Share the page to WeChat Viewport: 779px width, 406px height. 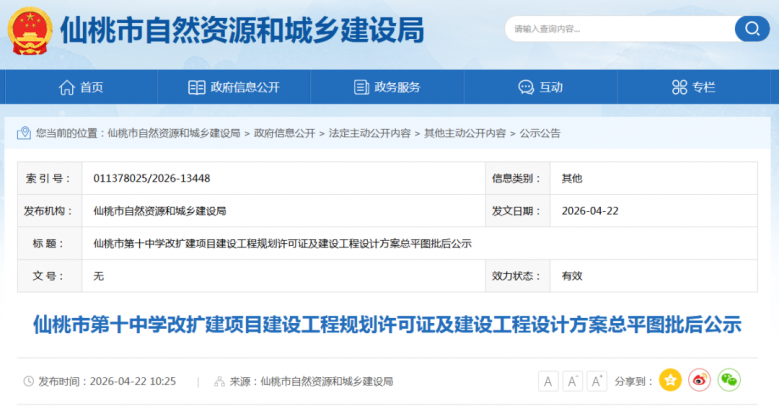pyautogui.click(x=729, y=381)
